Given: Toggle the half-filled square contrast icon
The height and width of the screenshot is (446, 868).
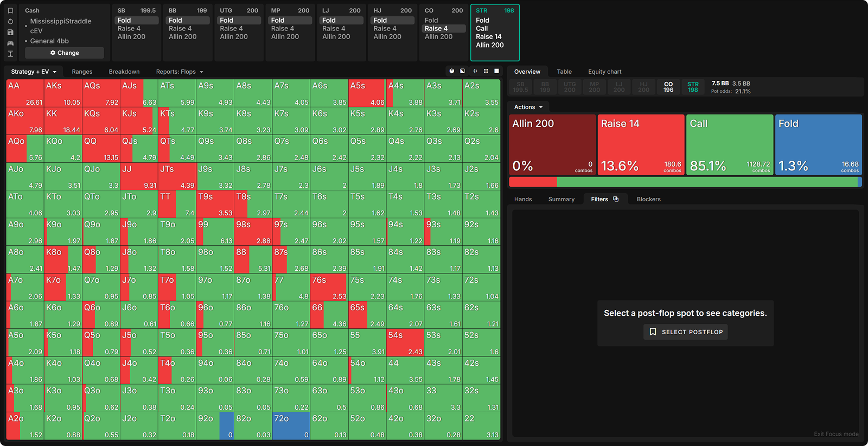Looking at the screenshot, I should tap(463, 71).
